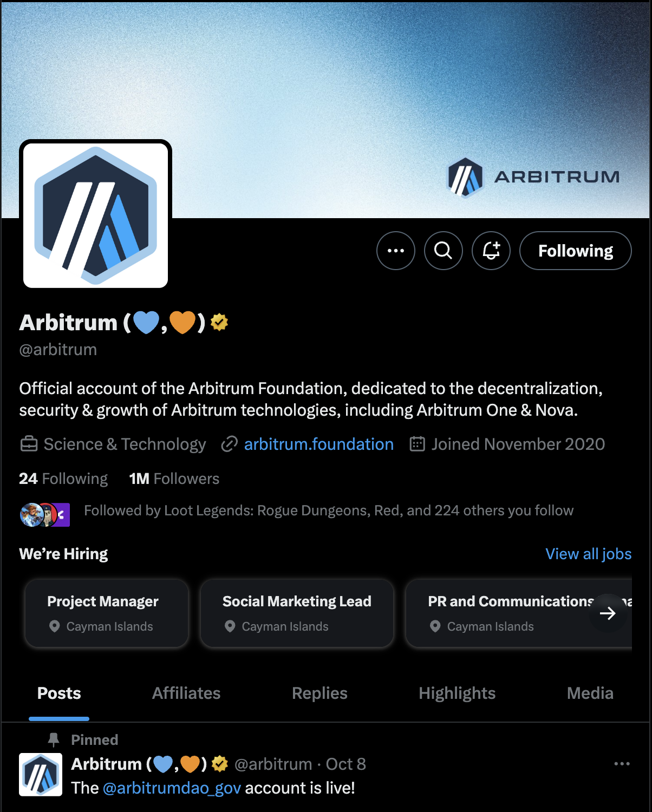
Task: Click the search profile magnifier icon
Action: pos(444,251)
